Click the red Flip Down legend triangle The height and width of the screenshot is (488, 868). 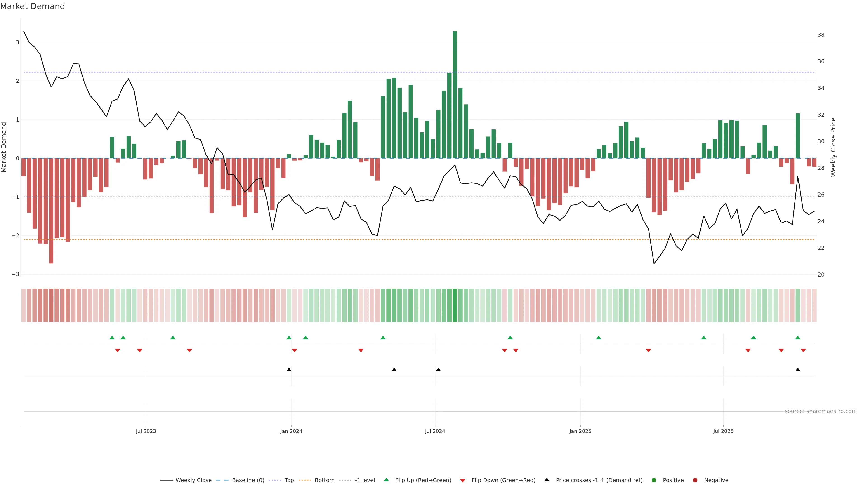[x=463, y=481]
